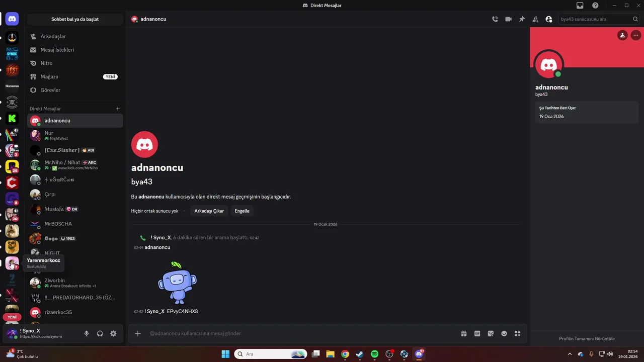Open DM with Mr.Niho / Nihat
644x362 pixels.
(75, 165)
